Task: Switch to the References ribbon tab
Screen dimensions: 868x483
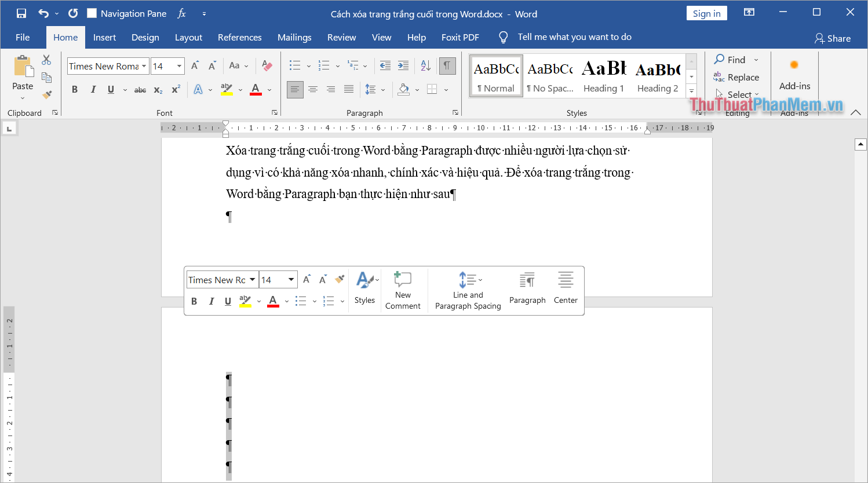Action: pos(239,37)
